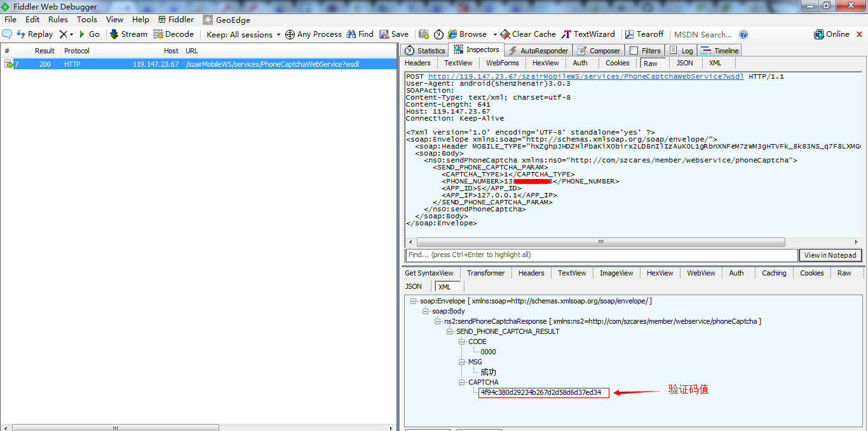868x431 pixels.
Task: Toggle Stream mode in toolbar
Action: (128, 34)
